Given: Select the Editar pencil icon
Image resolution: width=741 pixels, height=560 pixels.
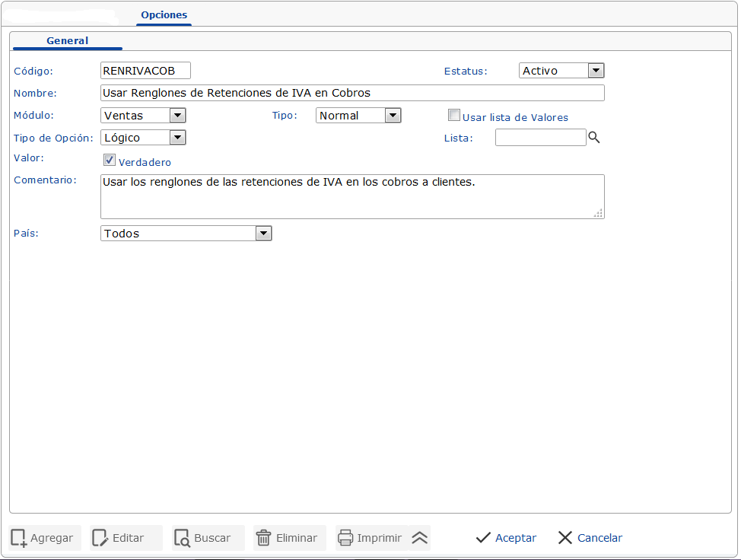Looking at the screenshot, I should (x=102, y=538).
